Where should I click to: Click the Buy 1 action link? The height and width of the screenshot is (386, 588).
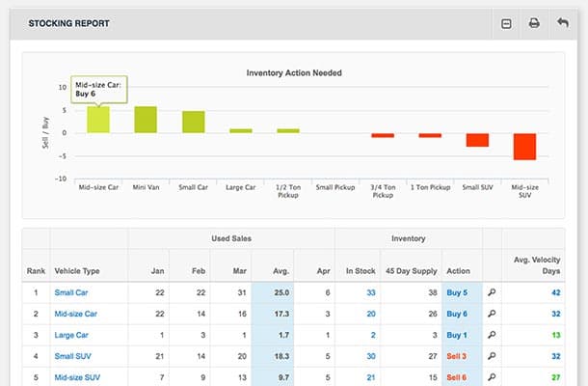tap(456, 335)
